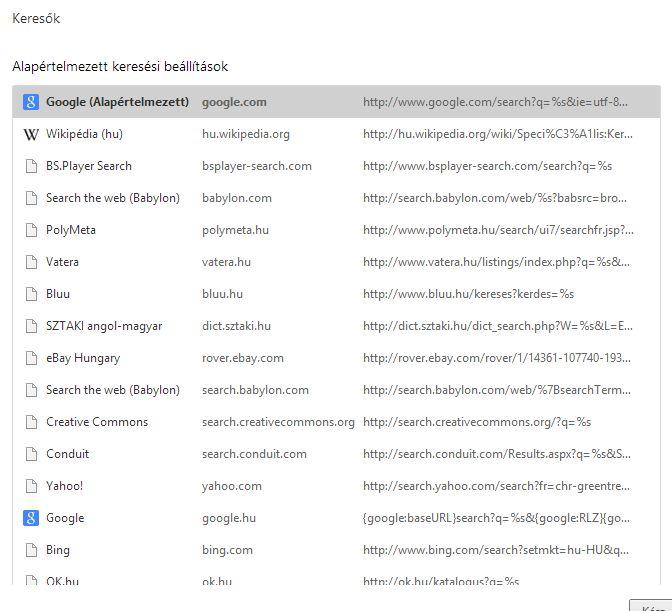
Task: Click the hu.wikipedia.org/wiki URL field
Action: 498,134
